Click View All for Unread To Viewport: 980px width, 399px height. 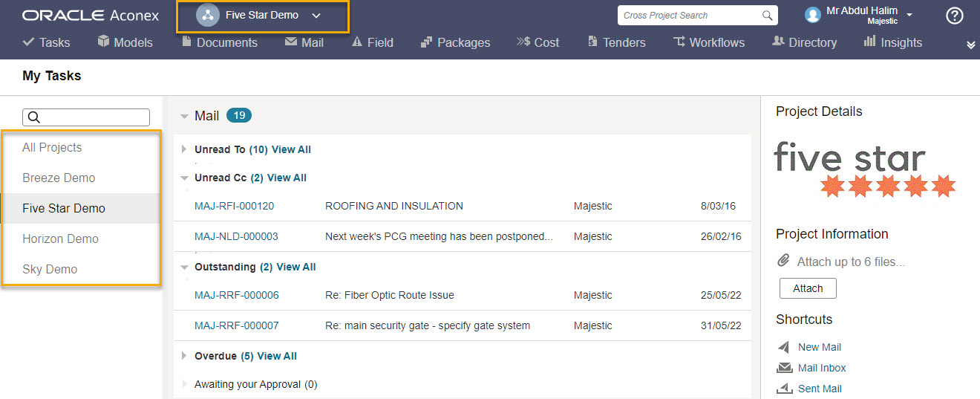click(291, 149)
